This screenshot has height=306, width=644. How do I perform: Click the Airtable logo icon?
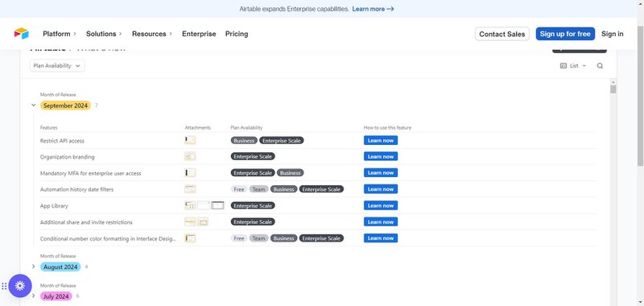[x=22, y=34]
